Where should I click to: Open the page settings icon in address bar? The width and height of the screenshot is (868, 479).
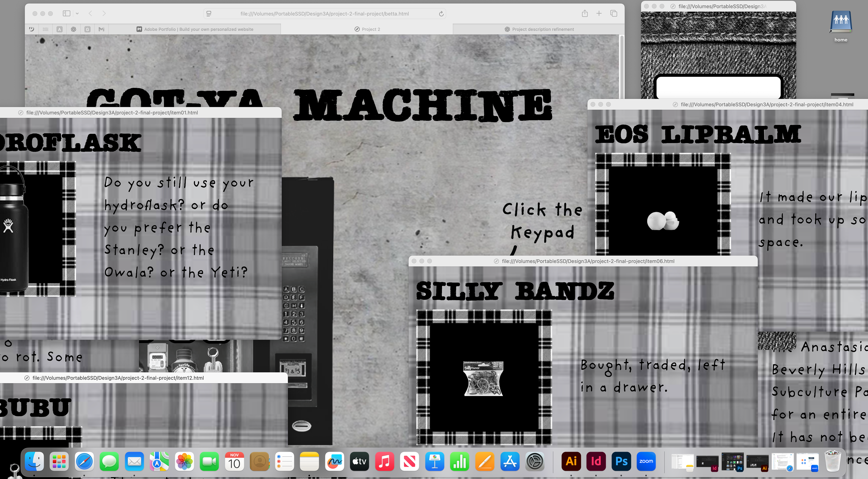pyautogui.click(x=209, y=14)
